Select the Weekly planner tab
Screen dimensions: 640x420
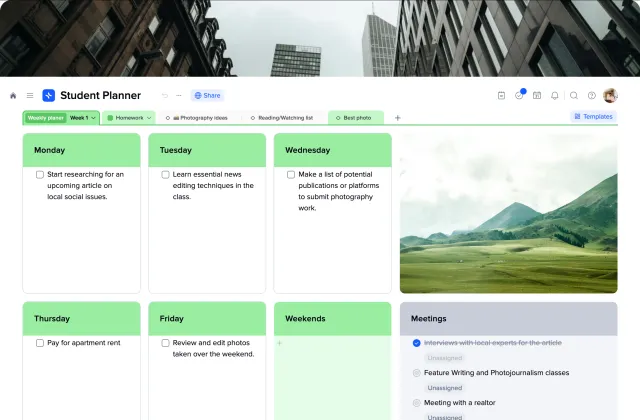(x=46, y=118)
